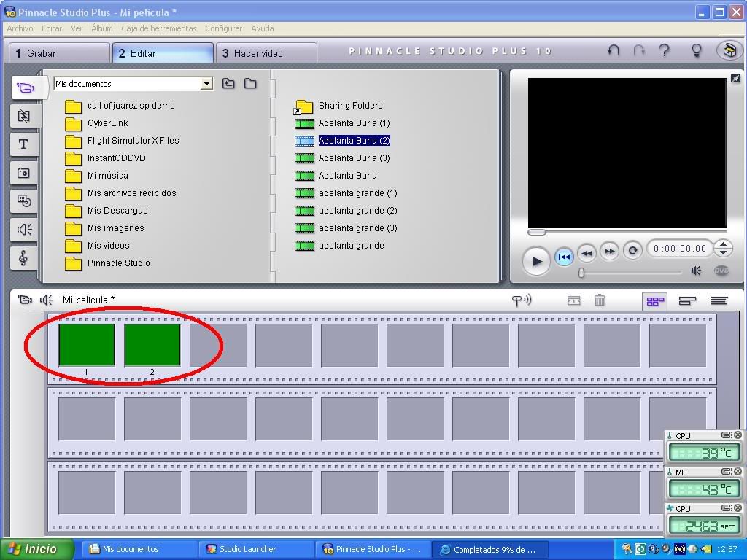Click the premium content box icon
This screenshot has height=560, width=747.
coord(729,50)
